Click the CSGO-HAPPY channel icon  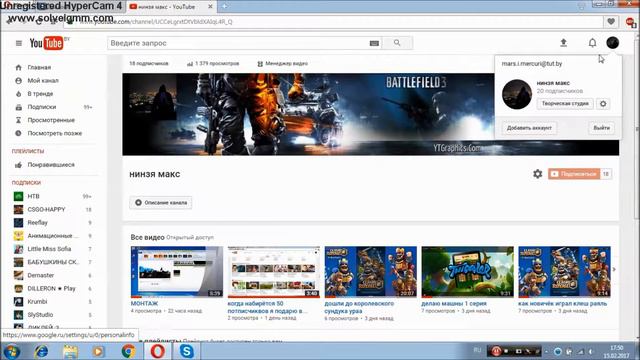coord(18,209)
